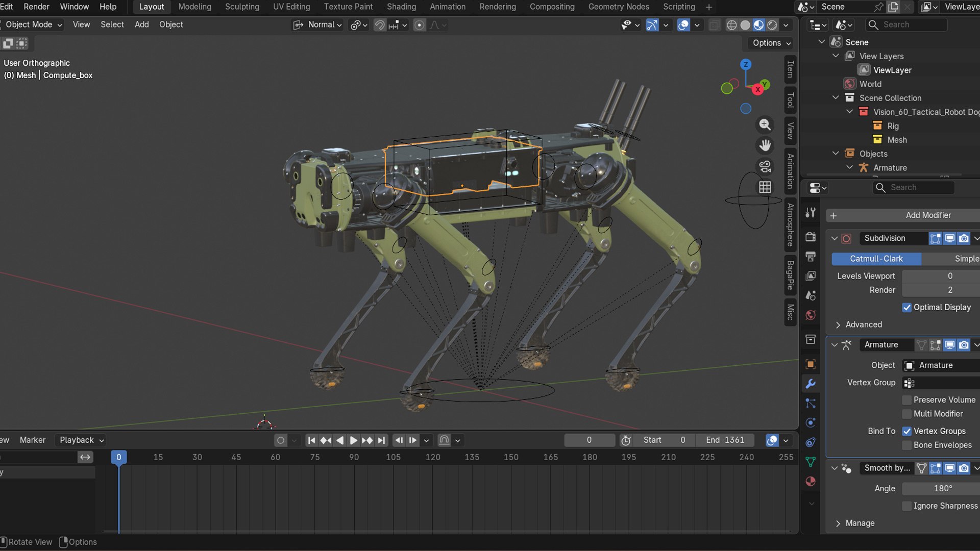Open the viewport Options dropdown
980x551 pixels.
tap(771, 43)
